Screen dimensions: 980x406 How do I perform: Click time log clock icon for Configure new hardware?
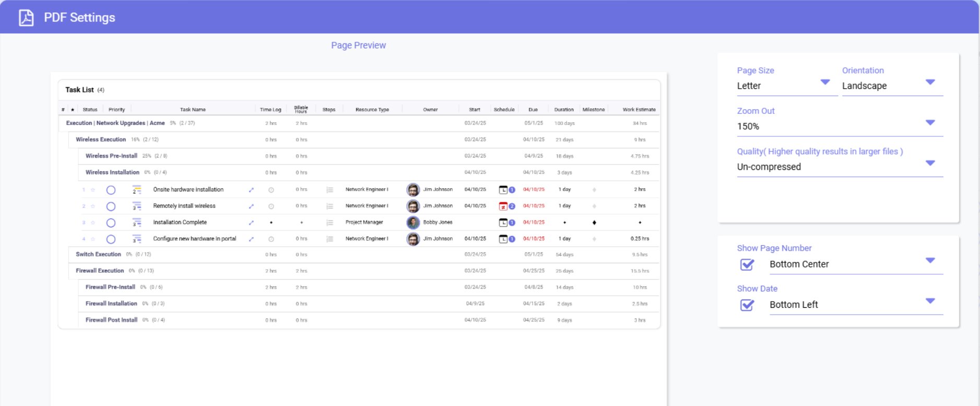tap(271, 239)
